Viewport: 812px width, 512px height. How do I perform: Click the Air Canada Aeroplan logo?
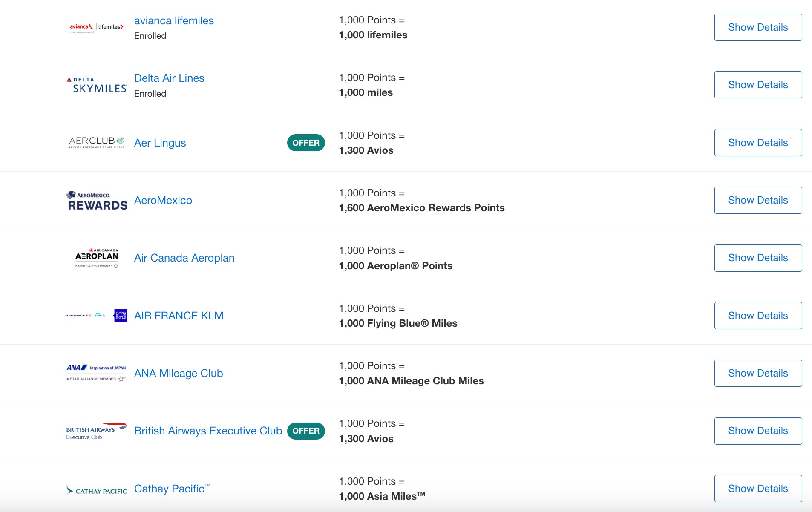(x=96, y=257)
